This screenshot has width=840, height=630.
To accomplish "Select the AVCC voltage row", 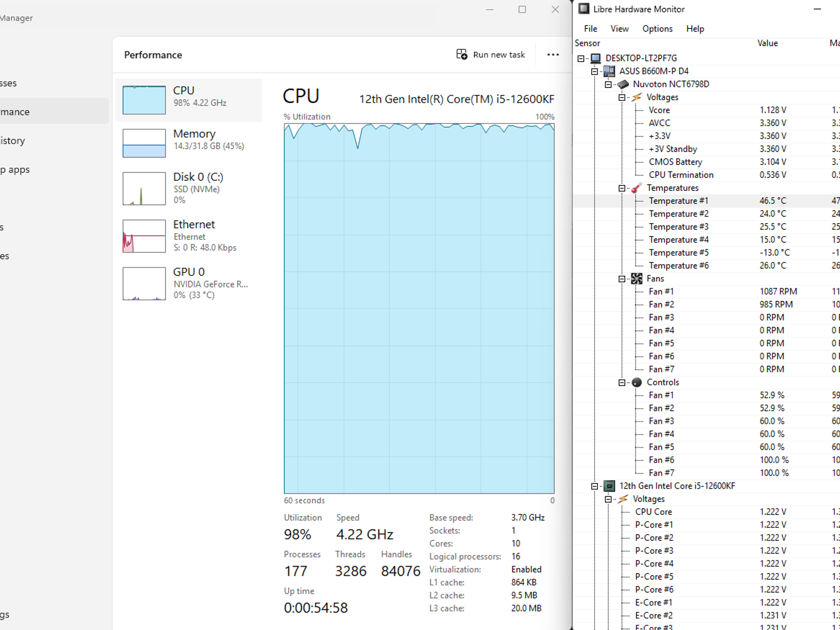I will point(707,123).
